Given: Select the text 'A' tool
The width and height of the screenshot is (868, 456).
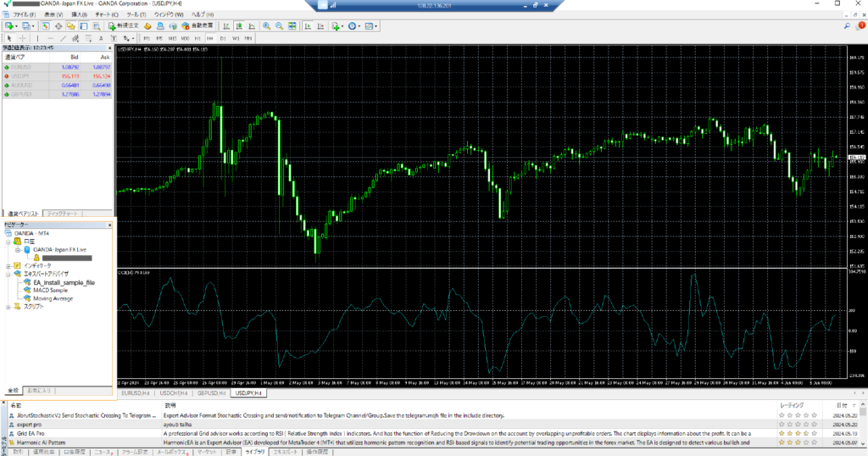Looking at the screenshot, I should click(101, 38).
